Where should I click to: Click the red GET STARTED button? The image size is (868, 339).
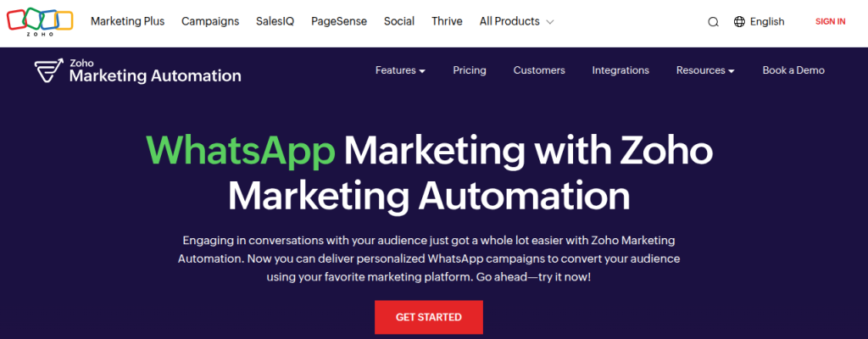click(x=429, y=318)
